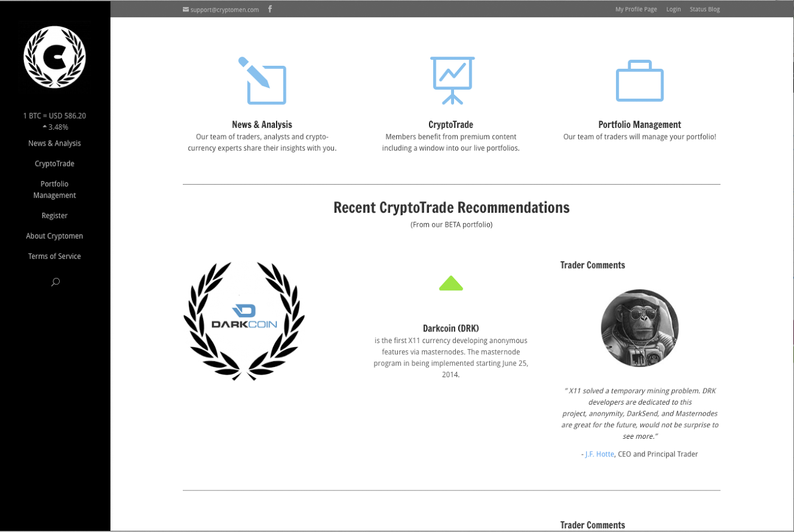Click the support@cryptomen.com email link
This screenshot has width=794, height=532.
(x=225, y=9)
